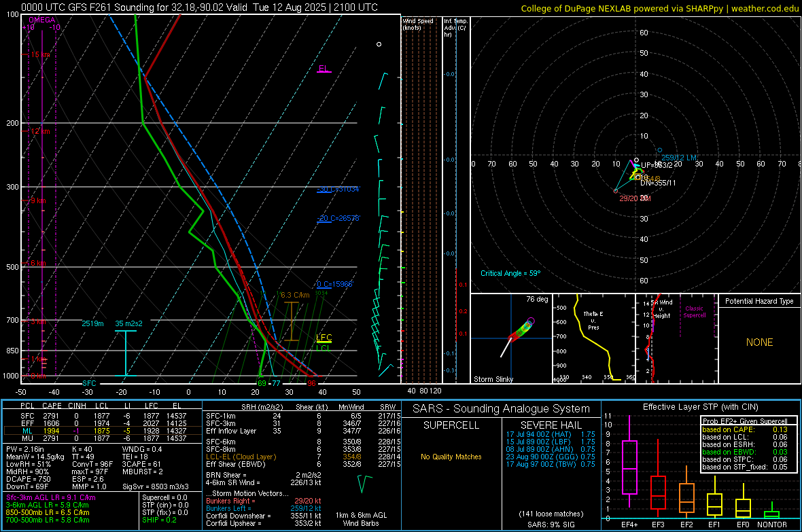Select the 0 C=15966' freezing level label

pos(334,284)
